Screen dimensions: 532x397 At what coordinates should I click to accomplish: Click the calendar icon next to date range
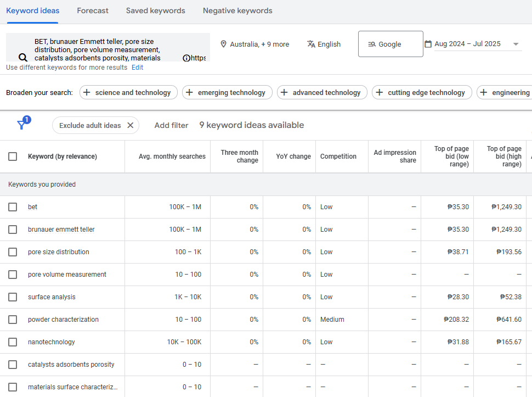pyautogui.click(x=428, y=44)
